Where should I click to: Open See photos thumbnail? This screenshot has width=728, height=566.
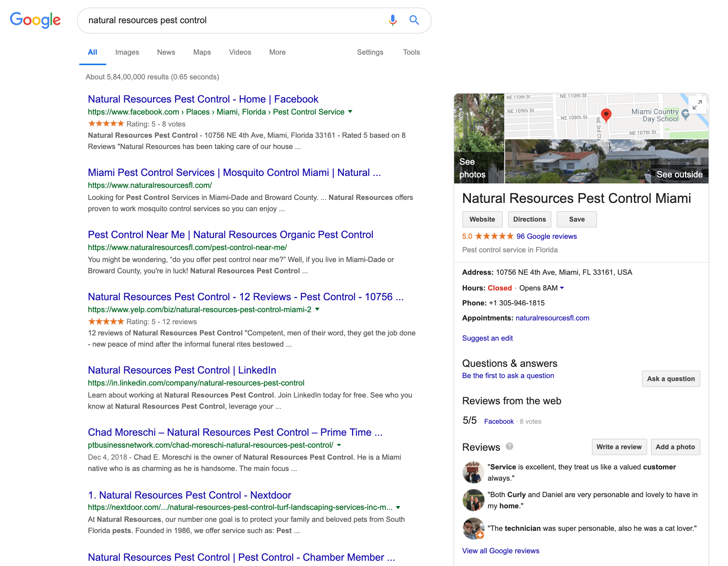tap(479, 139)
